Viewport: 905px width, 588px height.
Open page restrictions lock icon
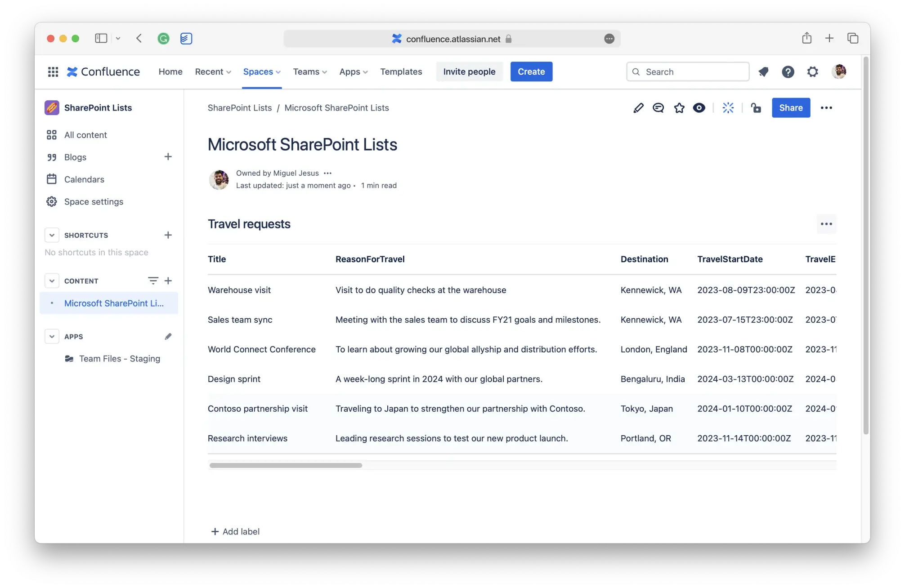point(756,108)
